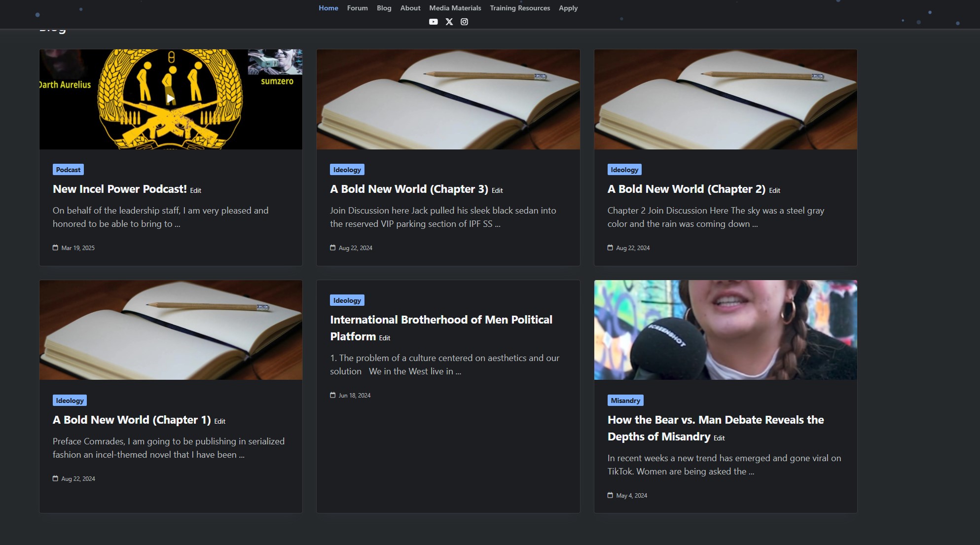Select the Apply navigation link

[568, 8]
